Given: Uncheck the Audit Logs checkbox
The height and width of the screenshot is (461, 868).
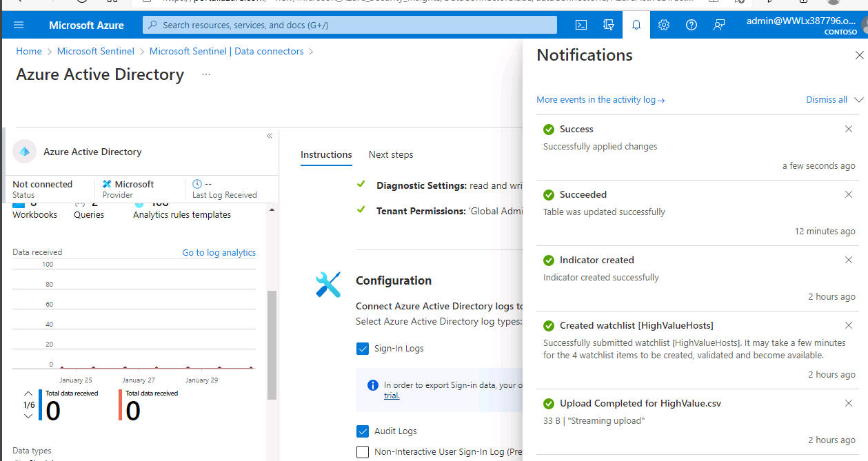Looking at the screenshot, I should tap(363, 431).
